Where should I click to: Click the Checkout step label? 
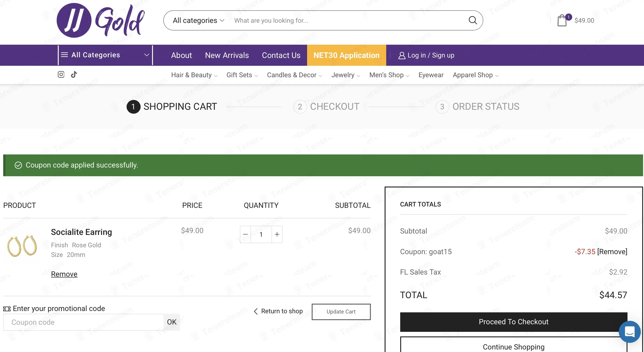click(335, 107)
